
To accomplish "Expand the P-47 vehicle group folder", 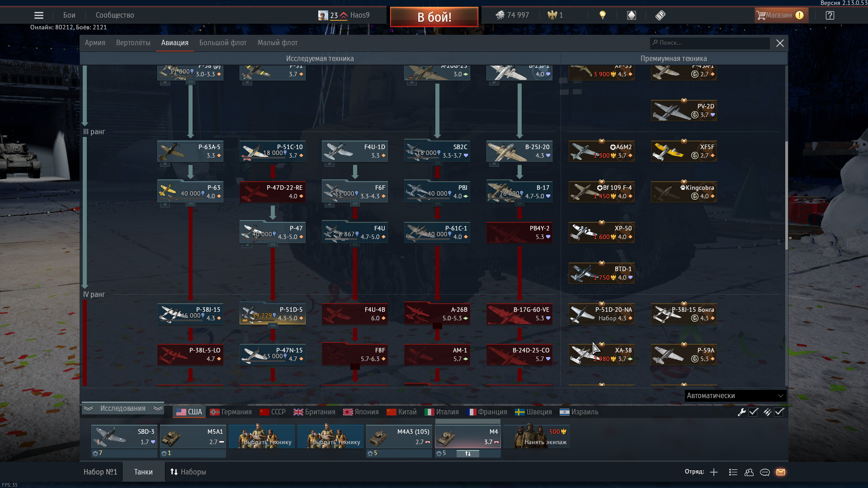I will coord(273,245).
